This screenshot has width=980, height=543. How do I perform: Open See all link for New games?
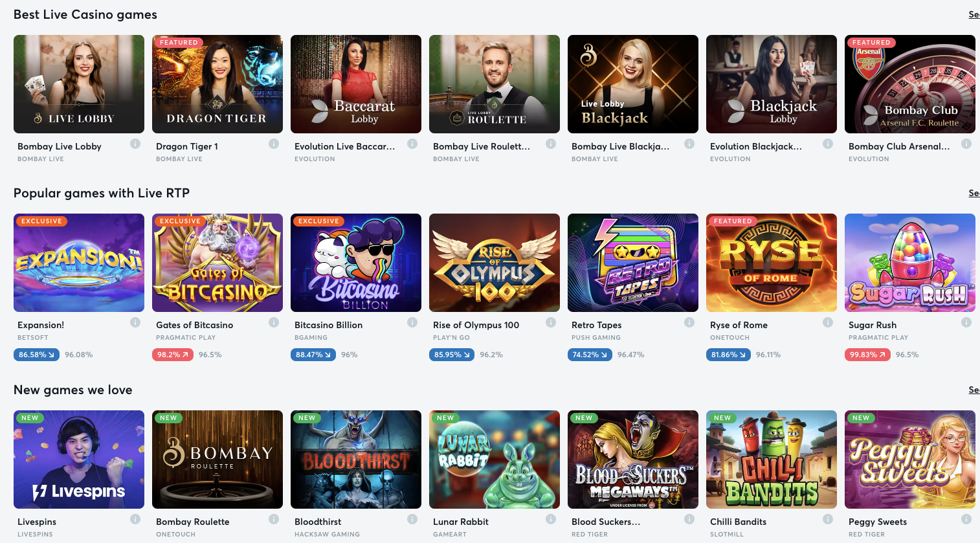coord(974,390)
